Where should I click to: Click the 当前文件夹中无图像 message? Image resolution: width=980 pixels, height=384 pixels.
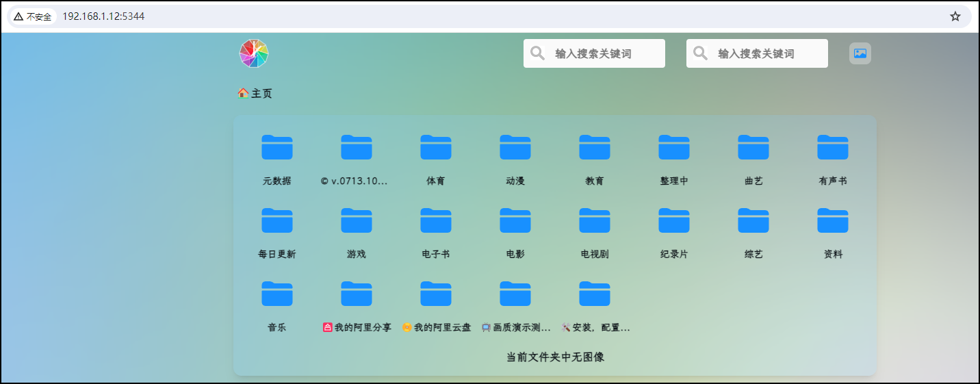tap(555, 357)
